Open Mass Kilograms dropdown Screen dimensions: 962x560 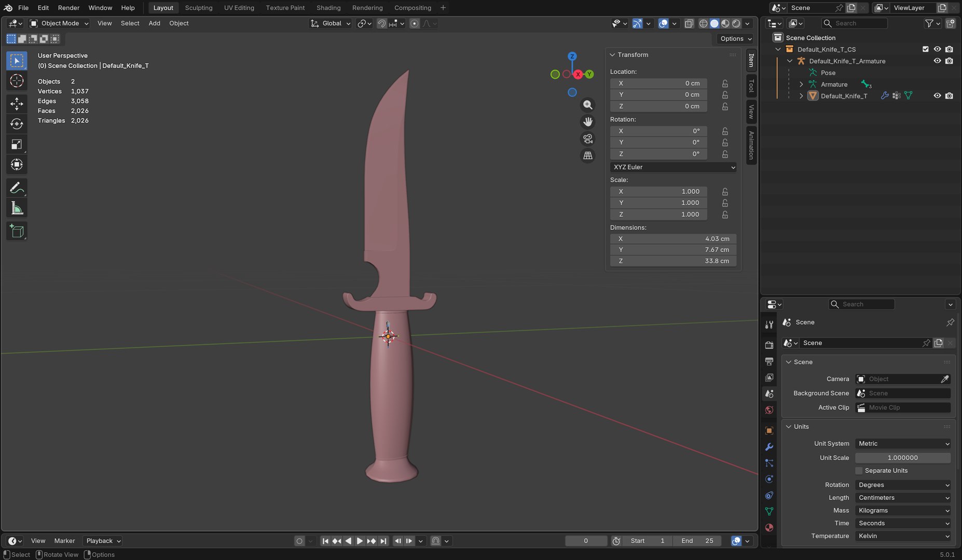pos(903,511)
